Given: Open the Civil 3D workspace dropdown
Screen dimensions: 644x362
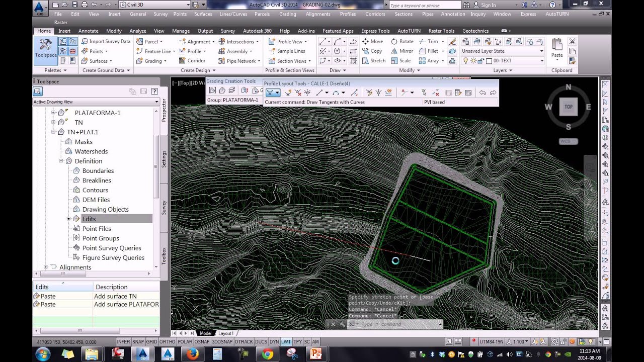Looking at the screenshot, I should coord(155,5).
